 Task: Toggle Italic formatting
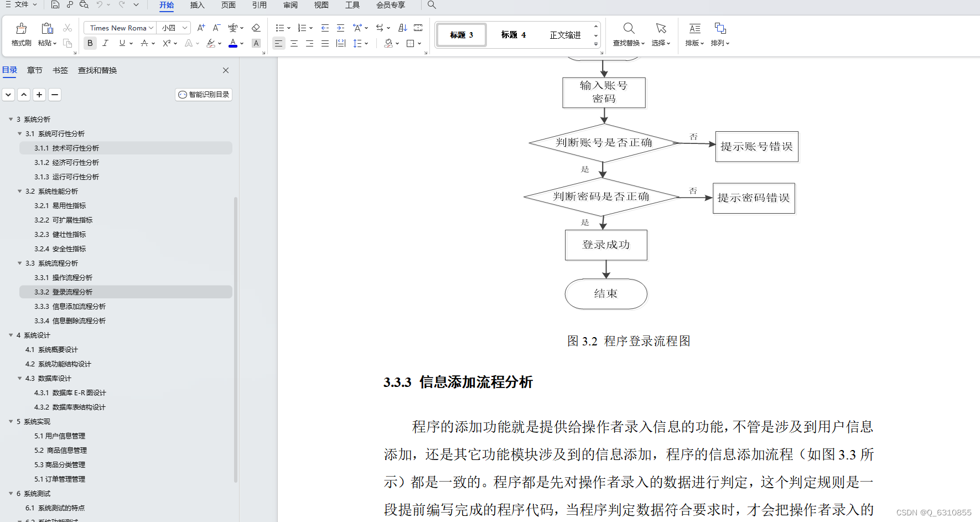tap(106, 43)
